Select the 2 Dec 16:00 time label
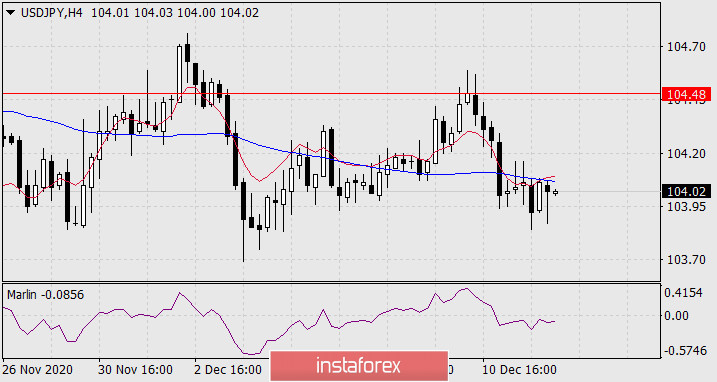 227,370
